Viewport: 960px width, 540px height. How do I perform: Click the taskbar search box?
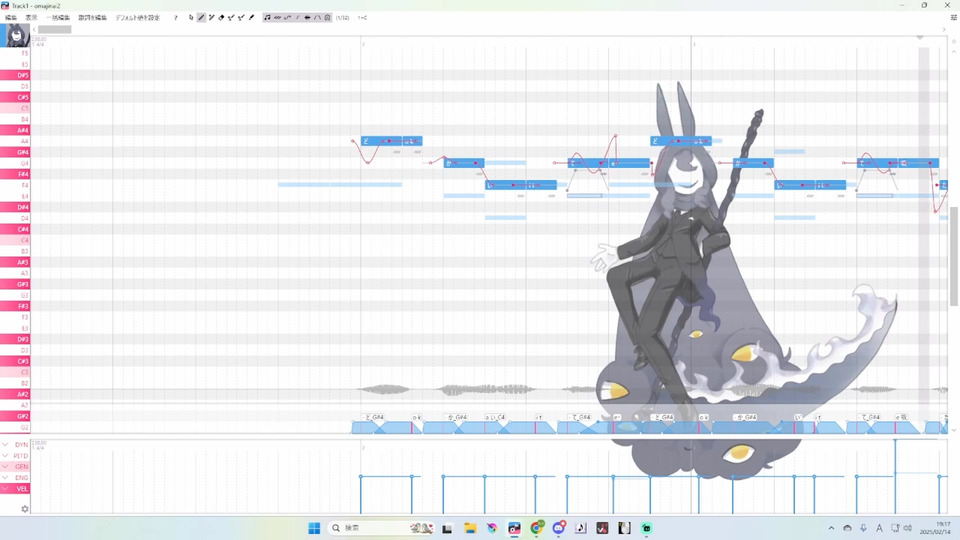click(382, 528)
